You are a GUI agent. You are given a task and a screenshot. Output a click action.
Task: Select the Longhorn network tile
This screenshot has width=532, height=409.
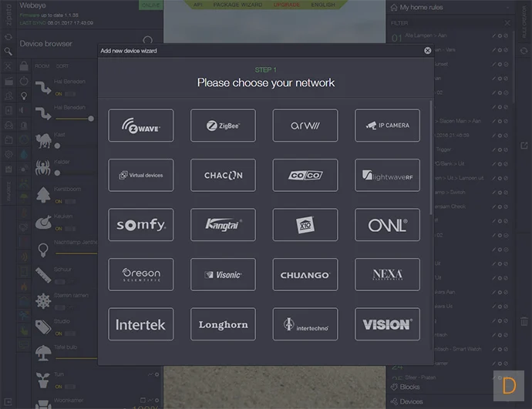(223, 324)
